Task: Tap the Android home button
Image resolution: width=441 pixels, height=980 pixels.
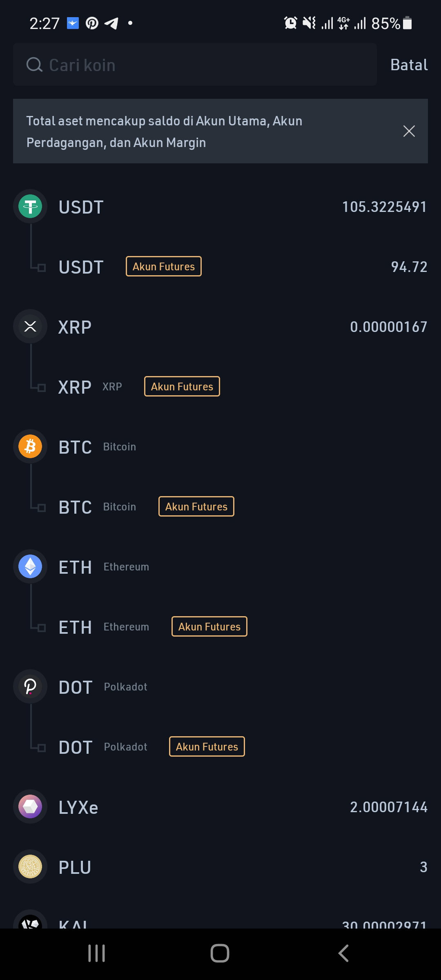Action: coord(220,953)
